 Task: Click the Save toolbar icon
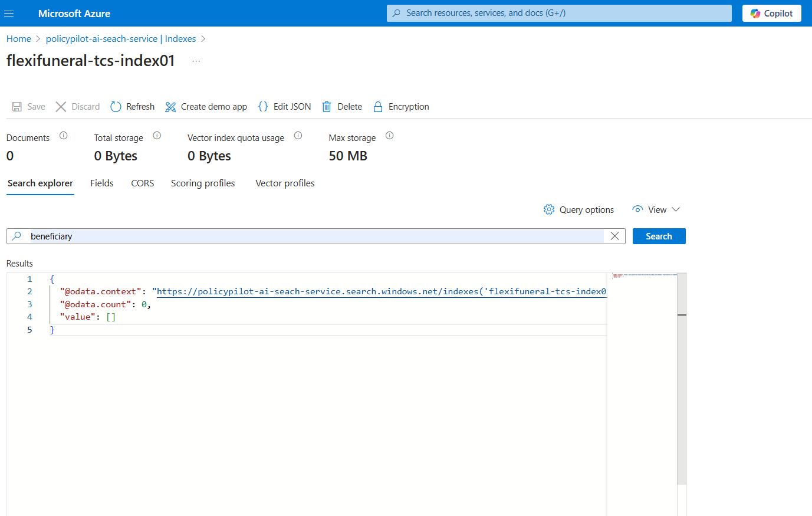[x=17, y=107]
